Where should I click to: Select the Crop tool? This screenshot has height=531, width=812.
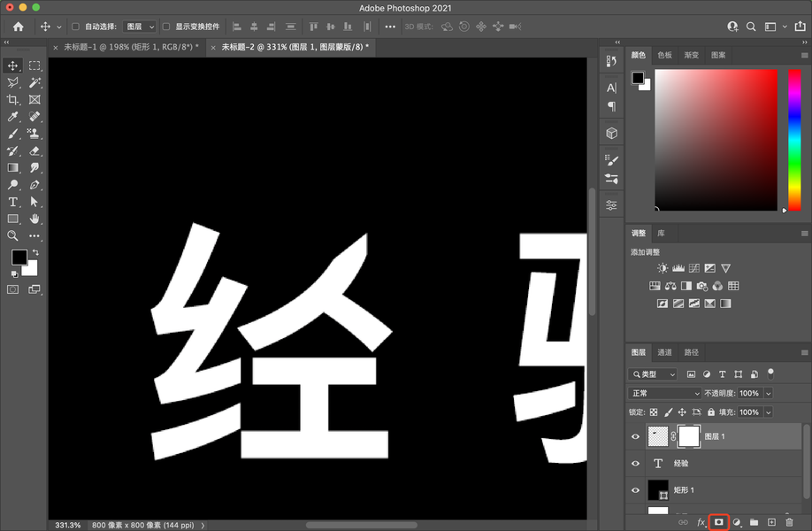click(13, 99)
